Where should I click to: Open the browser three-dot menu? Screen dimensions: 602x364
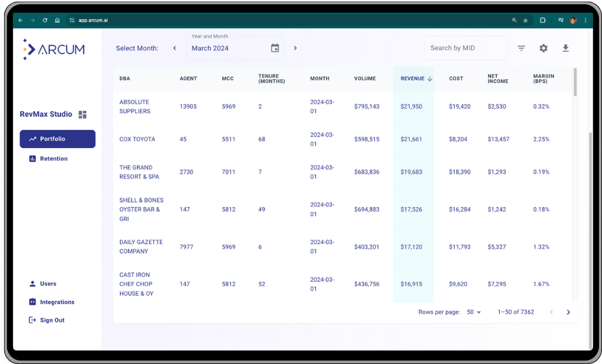pos(585,21)
